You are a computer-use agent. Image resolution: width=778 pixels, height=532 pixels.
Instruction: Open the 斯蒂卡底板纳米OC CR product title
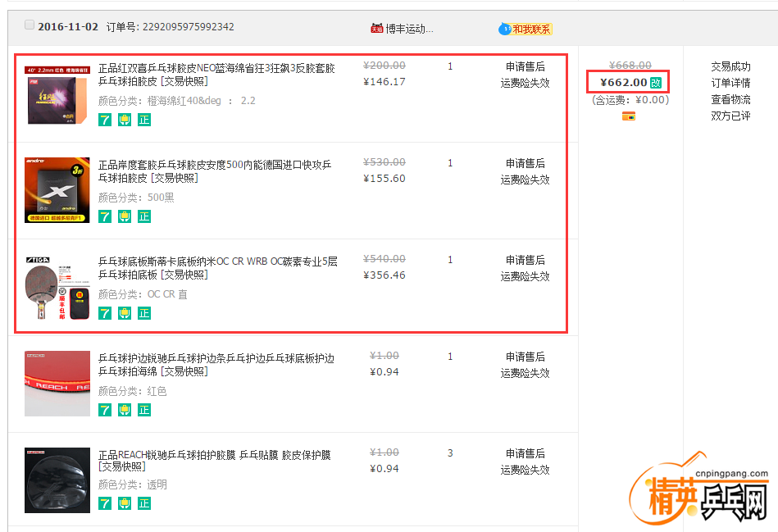pyautogui.click(x=217, y=268)
